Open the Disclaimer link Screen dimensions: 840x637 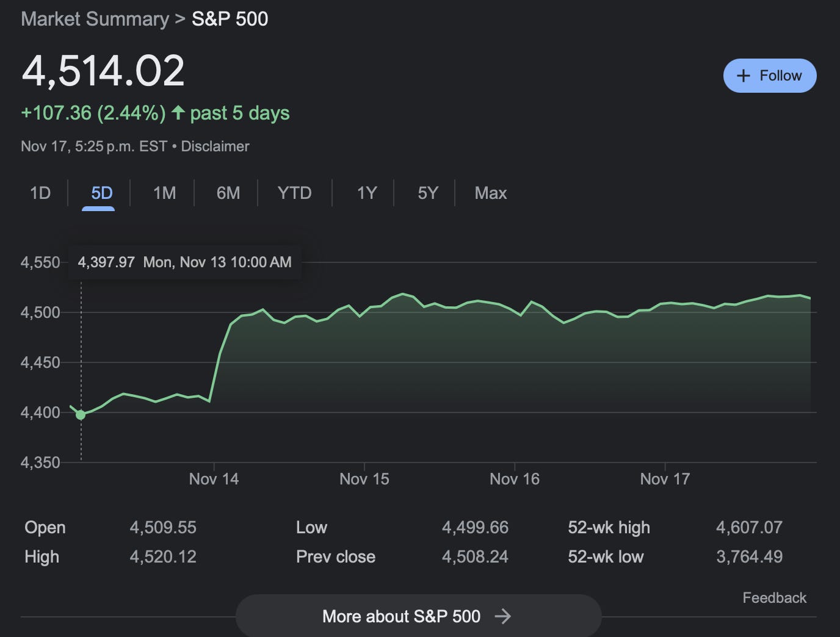point(215,146)
